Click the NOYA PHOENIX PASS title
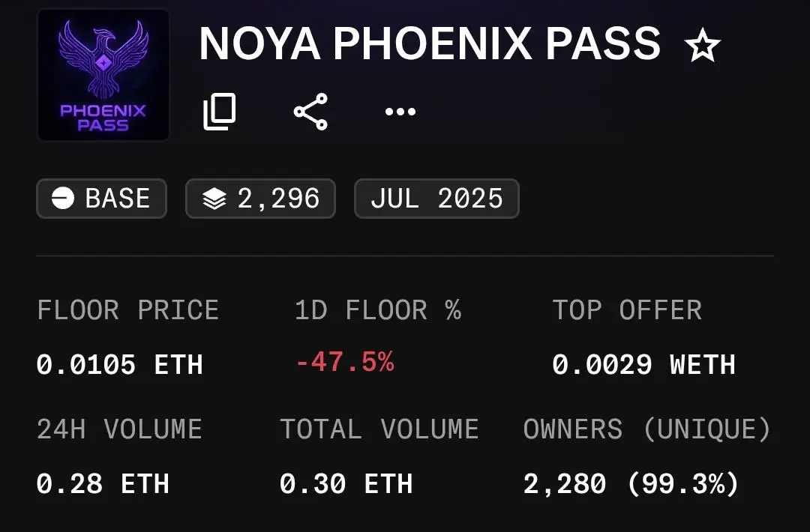Image resolution: width=810 pixels, height=532 pixels. pyautogui.click(x=430, y=43)
